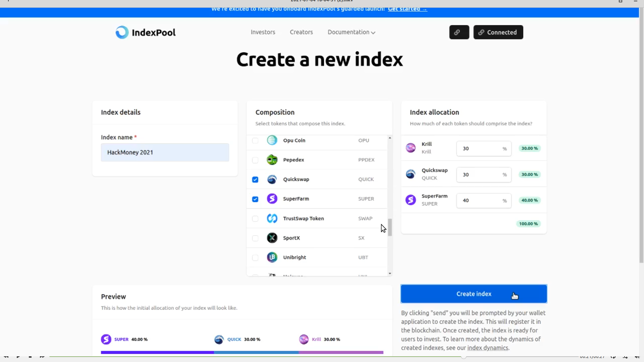
Task: Click the SportX token icon
Action: [272, 238]
